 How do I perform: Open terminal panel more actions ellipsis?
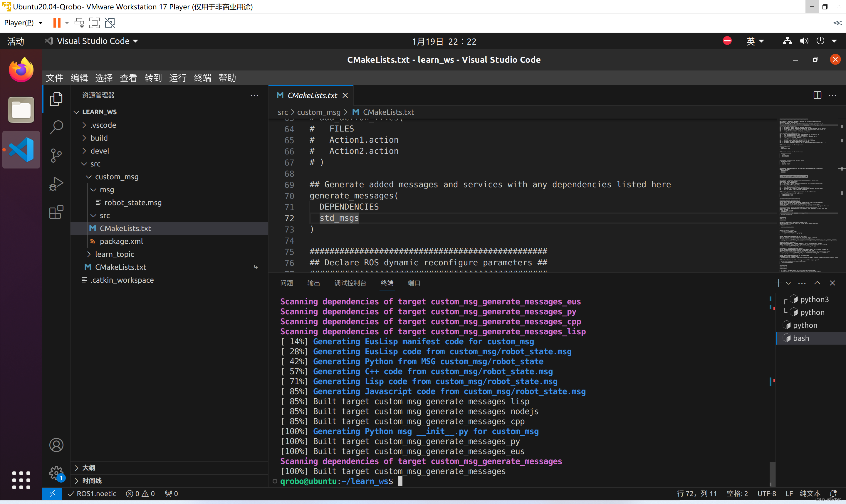802,283
